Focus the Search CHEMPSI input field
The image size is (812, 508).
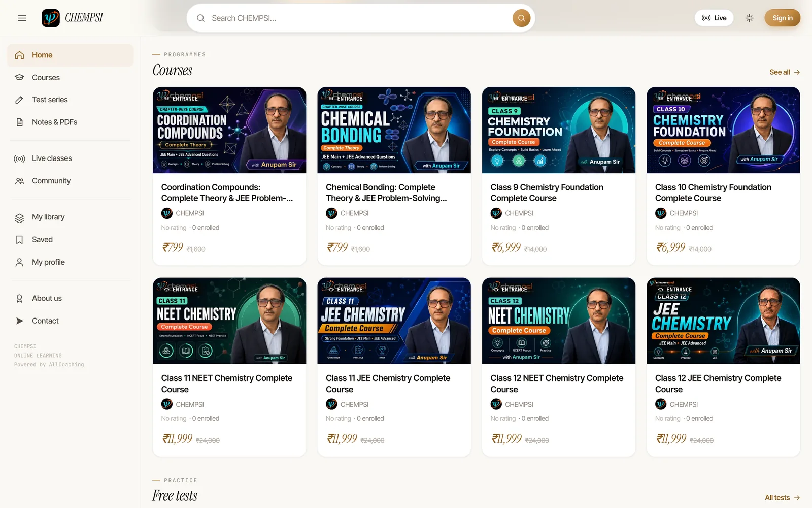tap(360, 18)
